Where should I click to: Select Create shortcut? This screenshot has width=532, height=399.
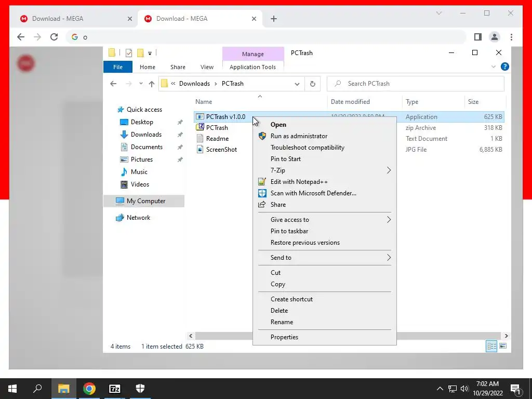point(324,299)
